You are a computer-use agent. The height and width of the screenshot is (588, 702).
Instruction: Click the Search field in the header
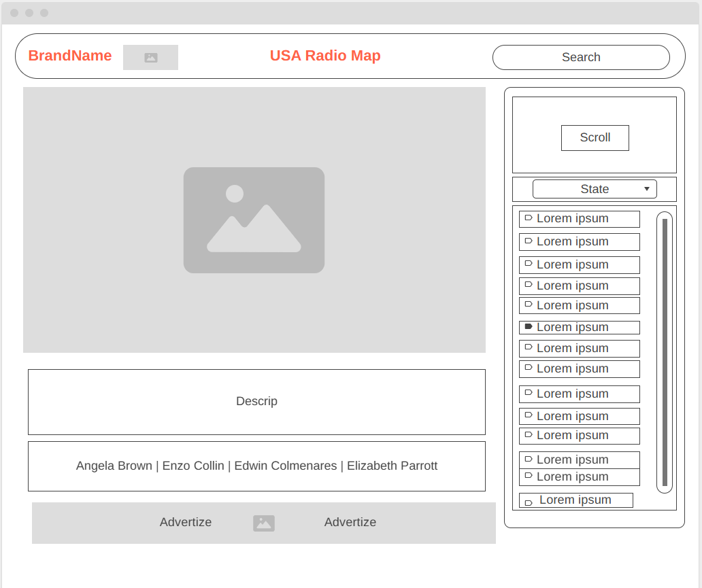point(581,57)
